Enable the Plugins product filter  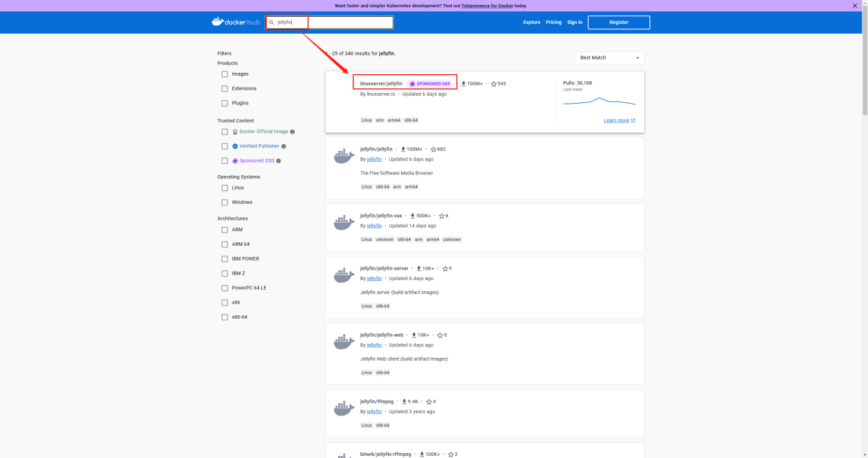[x=225, y=104]
